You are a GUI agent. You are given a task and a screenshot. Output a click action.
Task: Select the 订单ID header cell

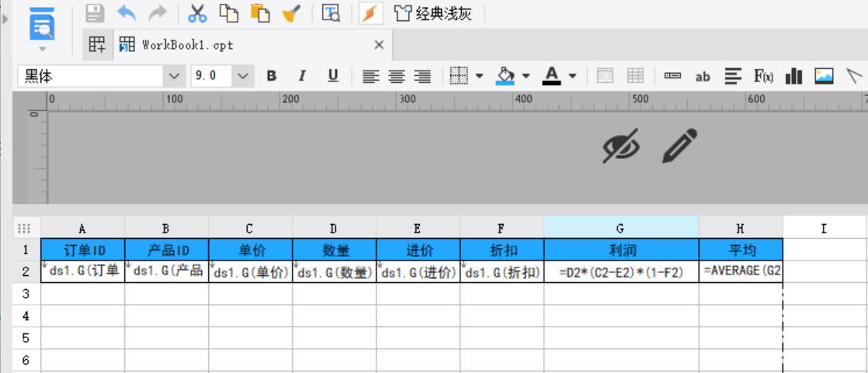(83, 250)
